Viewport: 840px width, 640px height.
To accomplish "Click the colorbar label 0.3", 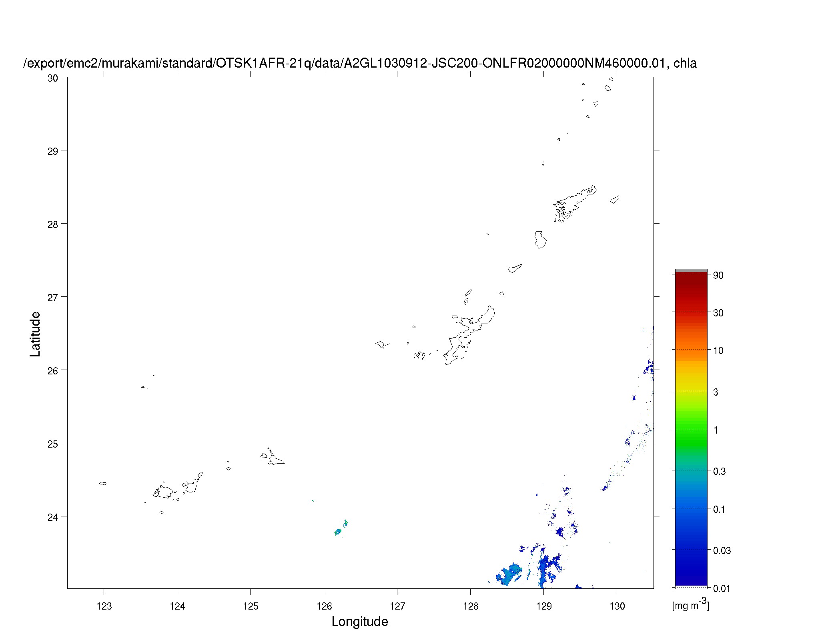I will (x=720, y=472).
